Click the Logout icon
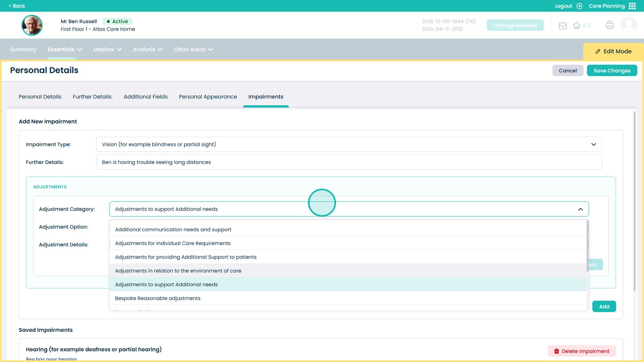The width and height of the screenshot is (644, 362). point(580,6)
